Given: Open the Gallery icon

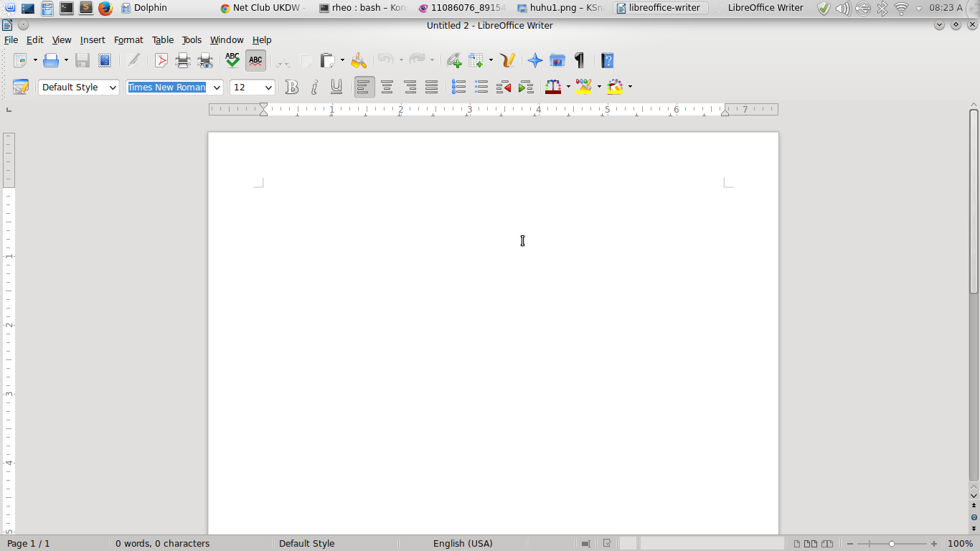Looking at the screenshot, I should point(557,60).
